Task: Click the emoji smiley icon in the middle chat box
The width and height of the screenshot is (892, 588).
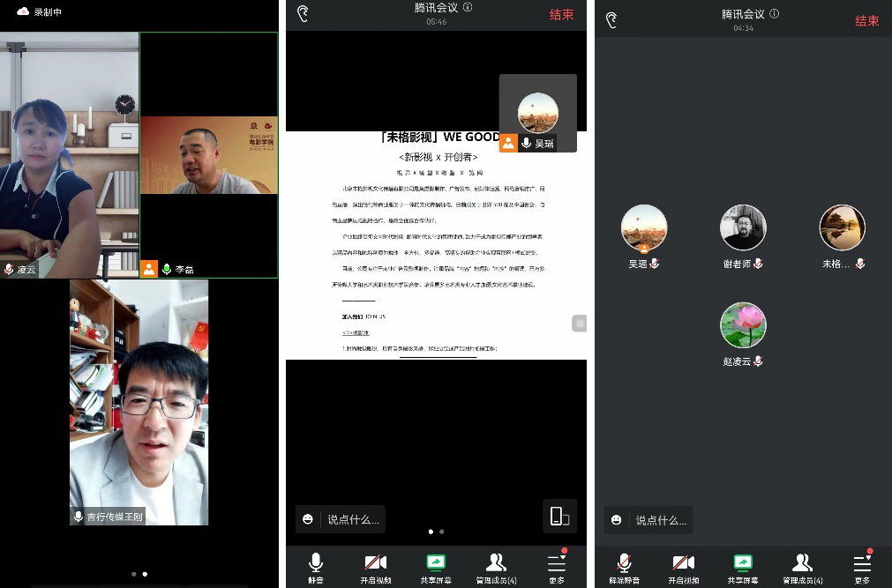Action: tap(308, 519)
